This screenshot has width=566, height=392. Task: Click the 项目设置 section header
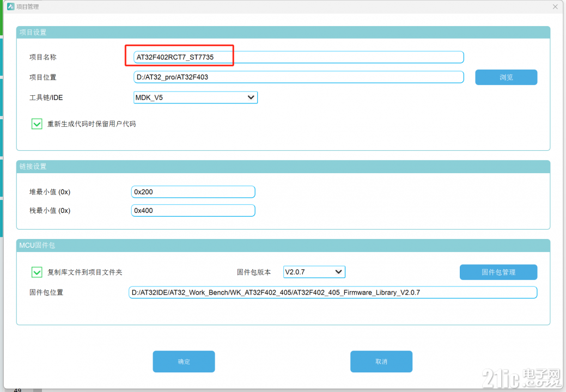click(x=283, y=32)
